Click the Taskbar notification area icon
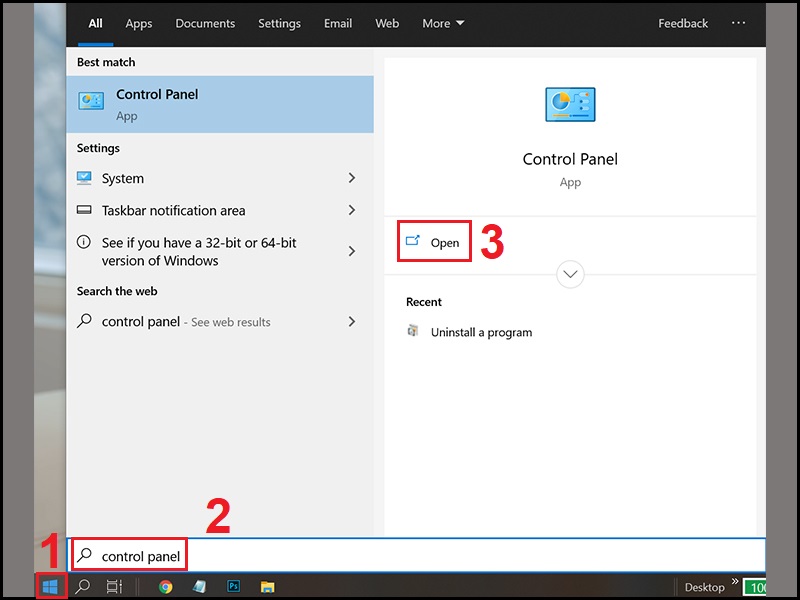Screen dimensions: 800x600 84,210
